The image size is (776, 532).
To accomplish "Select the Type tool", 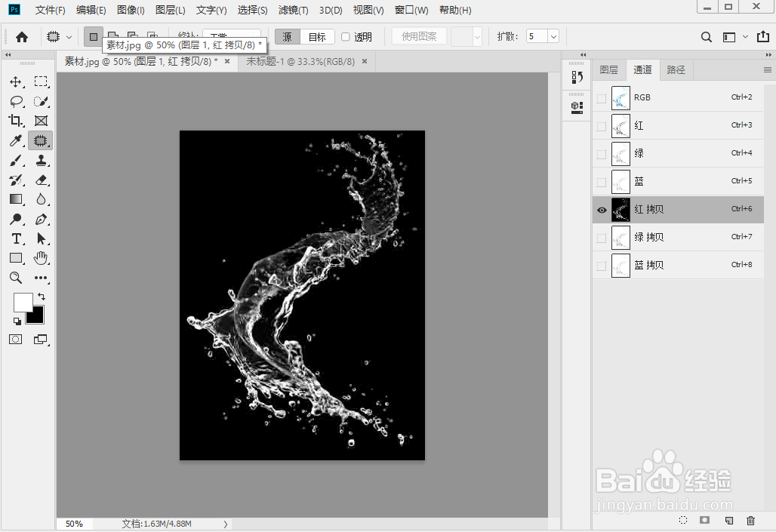I will pos(16,238).
